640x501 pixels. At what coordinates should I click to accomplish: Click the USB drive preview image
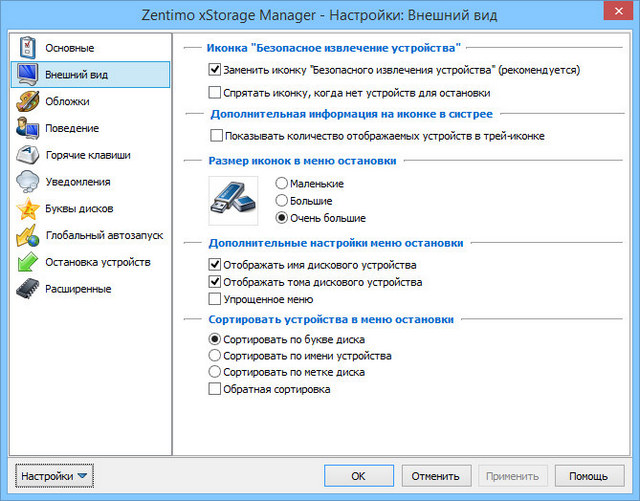click(234, 200)
